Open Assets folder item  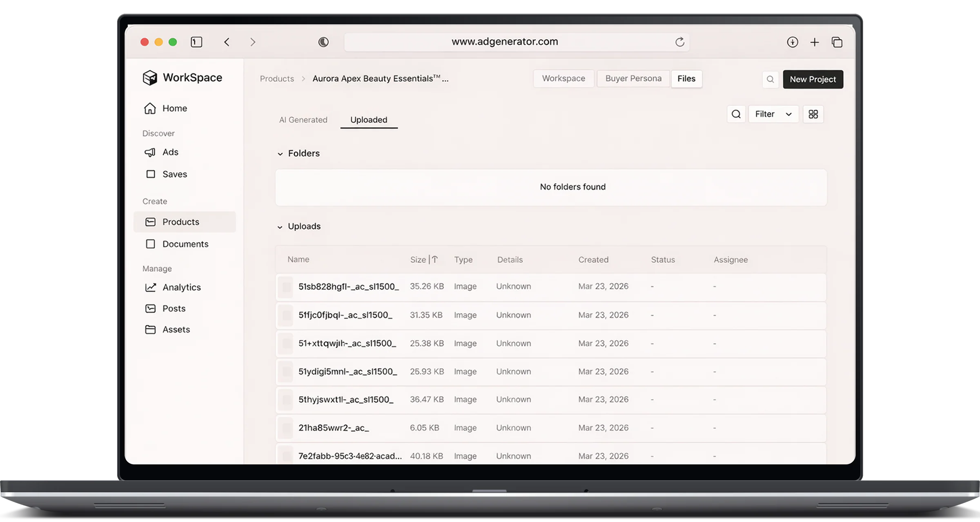pos(167,329)
